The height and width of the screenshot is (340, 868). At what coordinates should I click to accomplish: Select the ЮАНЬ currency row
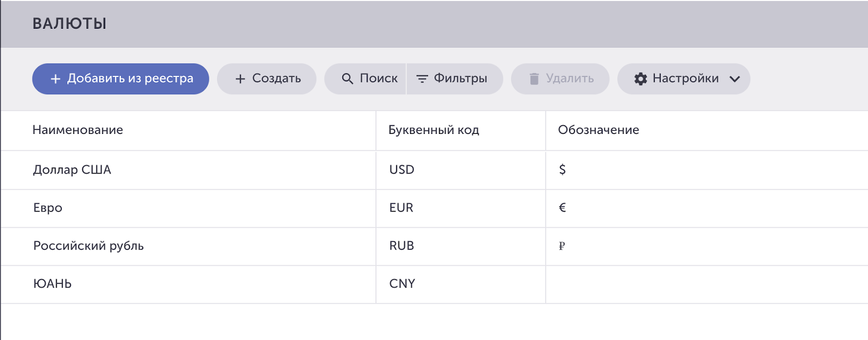coord(434,284)
